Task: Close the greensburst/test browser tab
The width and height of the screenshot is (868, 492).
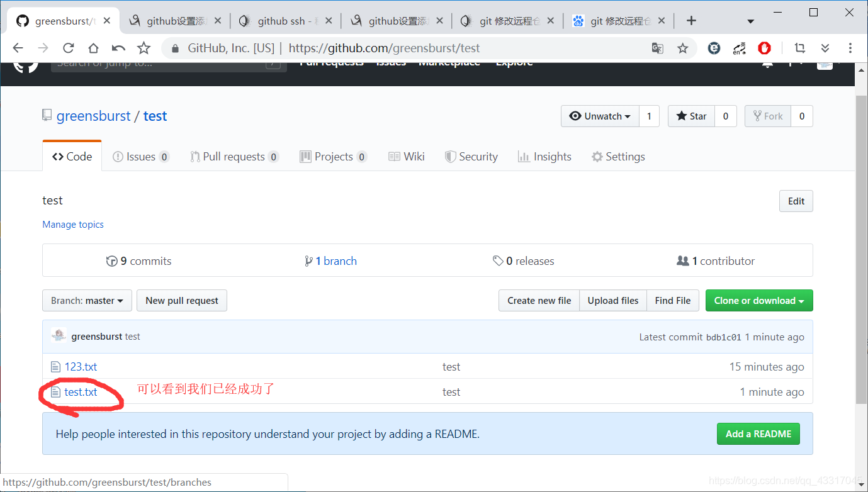Action: 107,21
